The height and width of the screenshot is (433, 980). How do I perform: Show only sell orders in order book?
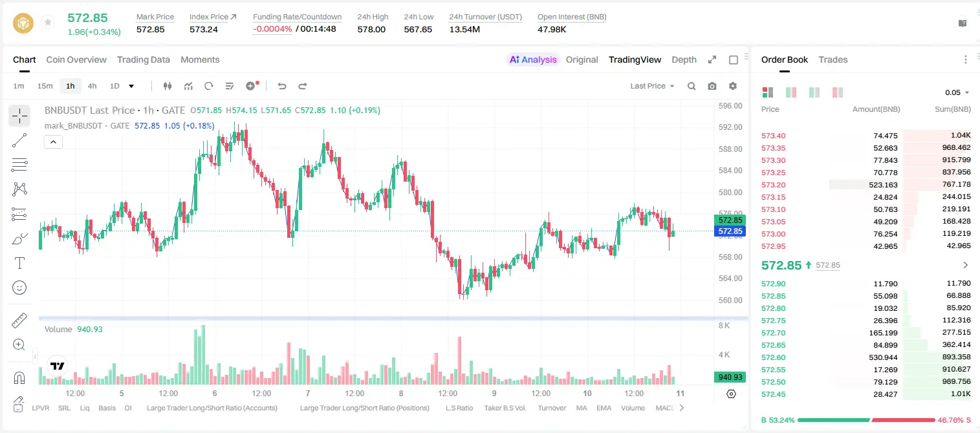tap(838, 92)
